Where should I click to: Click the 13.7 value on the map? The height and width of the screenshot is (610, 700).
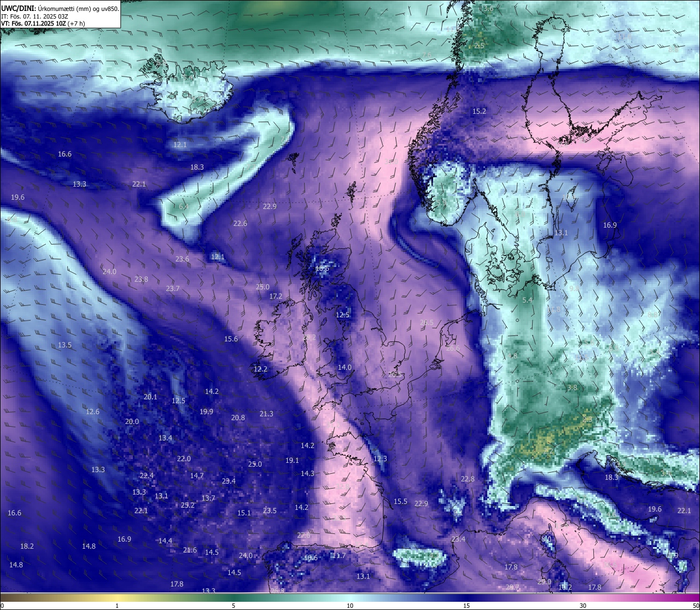pos(208,498)
